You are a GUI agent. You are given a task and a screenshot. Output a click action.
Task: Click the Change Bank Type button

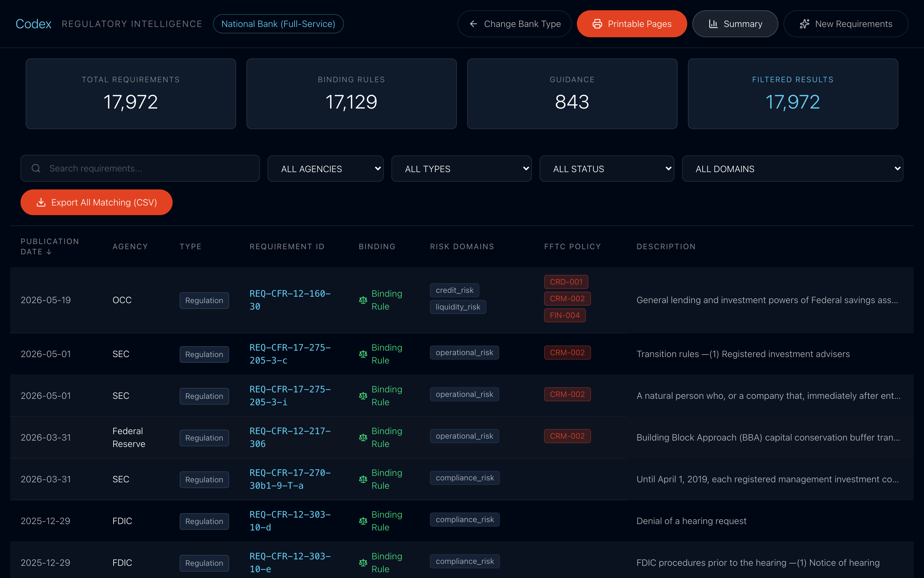[x=514, y=24]
